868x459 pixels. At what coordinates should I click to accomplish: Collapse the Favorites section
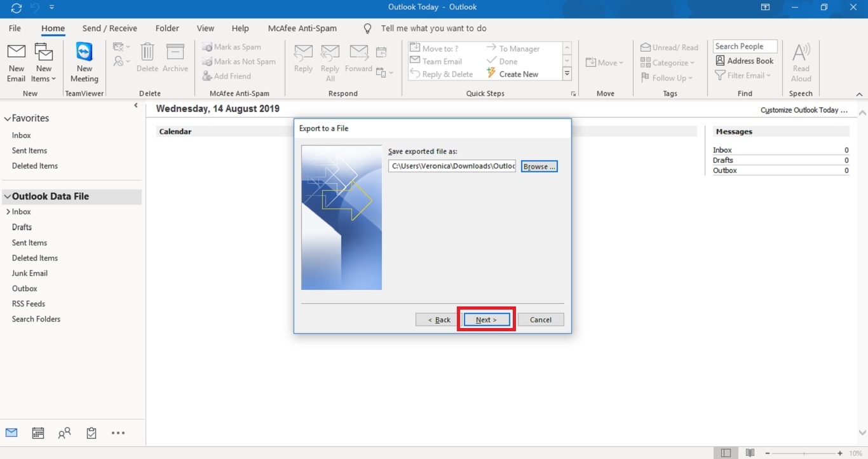[8, 118]
